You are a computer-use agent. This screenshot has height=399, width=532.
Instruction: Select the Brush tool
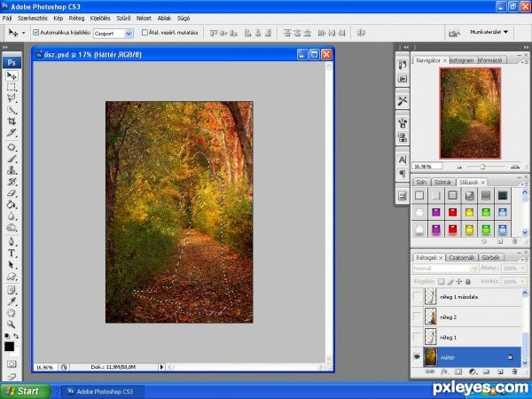(x=12, y=159)
